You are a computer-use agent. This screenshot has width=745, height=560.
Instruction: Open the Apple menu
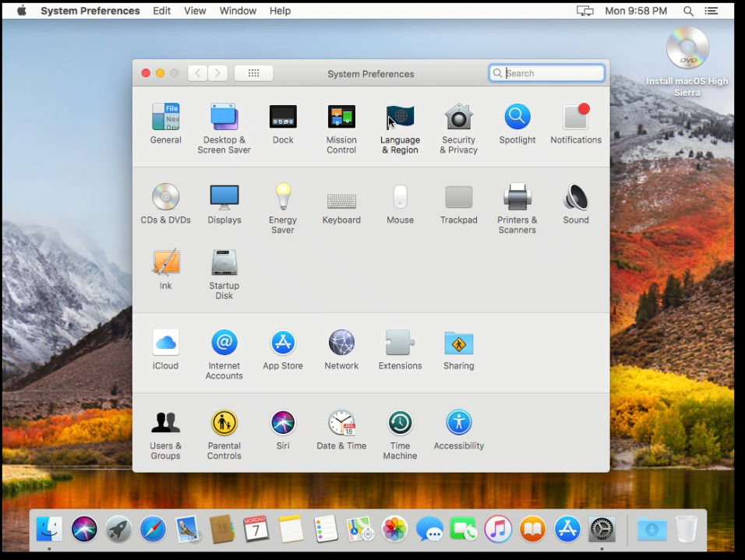click(x=21, y=10)
